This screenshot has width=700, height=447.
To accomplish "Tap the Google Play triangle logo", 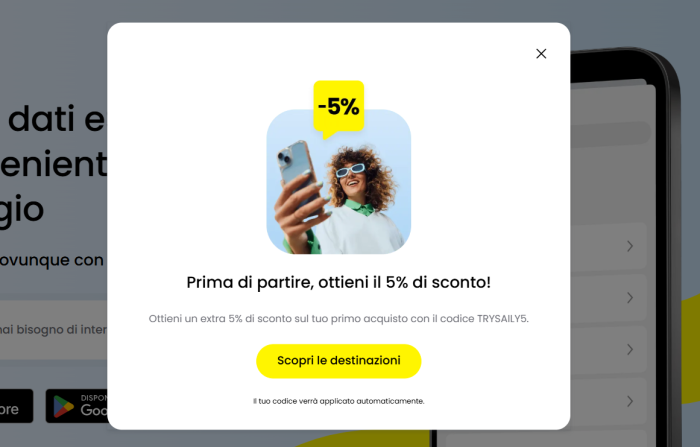I will pyautogui.click(x=63, y=406).
